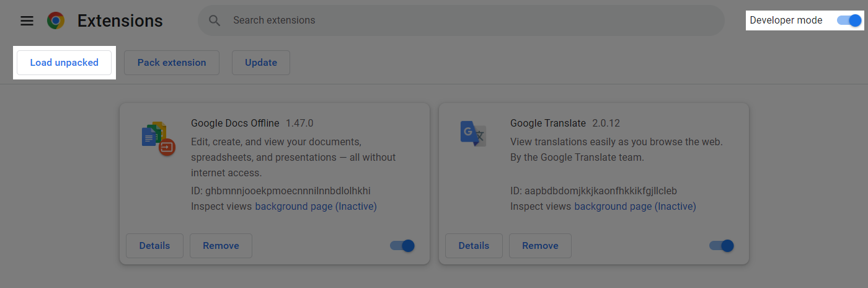Click the Google Docs Offline ID text

click(280, 191)
